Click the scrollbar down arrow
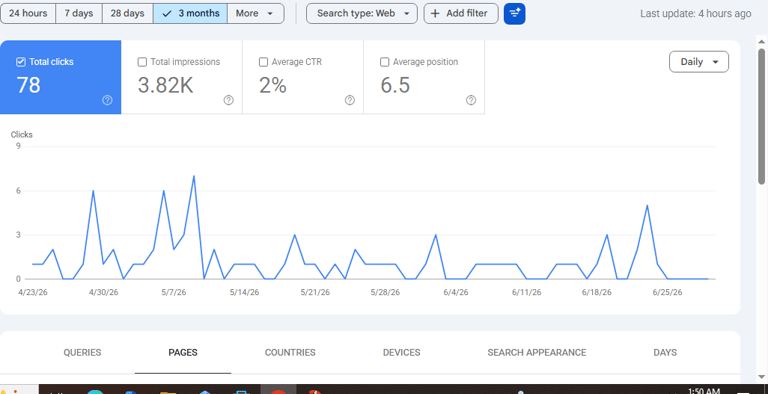 coord(762,377)
